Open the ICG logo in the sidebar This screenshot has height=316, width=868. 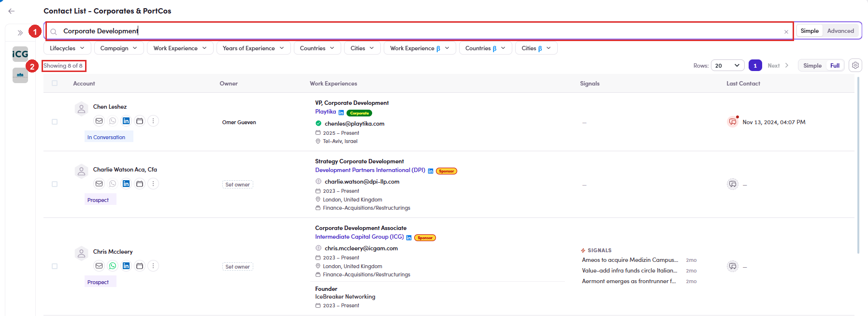[20, 54]
